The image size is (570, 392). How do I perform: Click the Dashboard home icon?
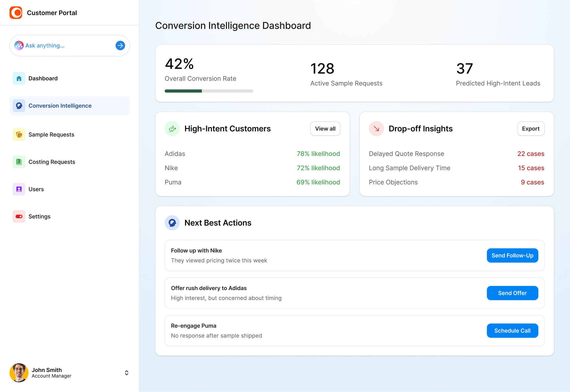click(x=19, y=78)
